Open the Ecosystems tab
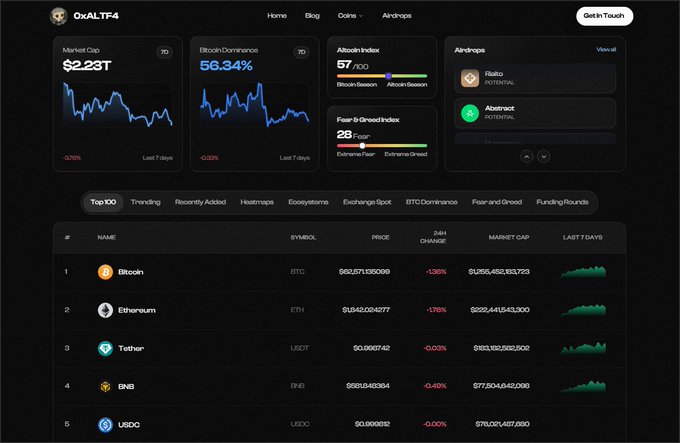This screenshot has height=443, width=680. 308,202
